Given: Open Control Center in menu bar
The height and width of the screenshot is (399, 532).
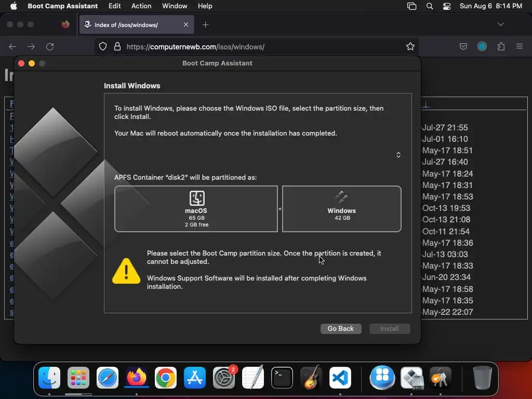Looking at the screenshot, I should tap(447, 6).
